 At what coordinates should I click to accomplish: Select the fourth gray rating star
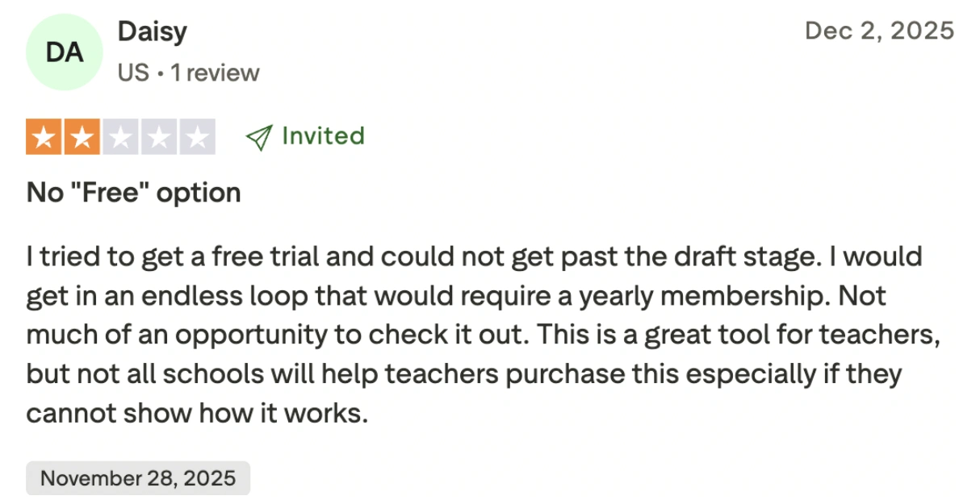[158, 137]
